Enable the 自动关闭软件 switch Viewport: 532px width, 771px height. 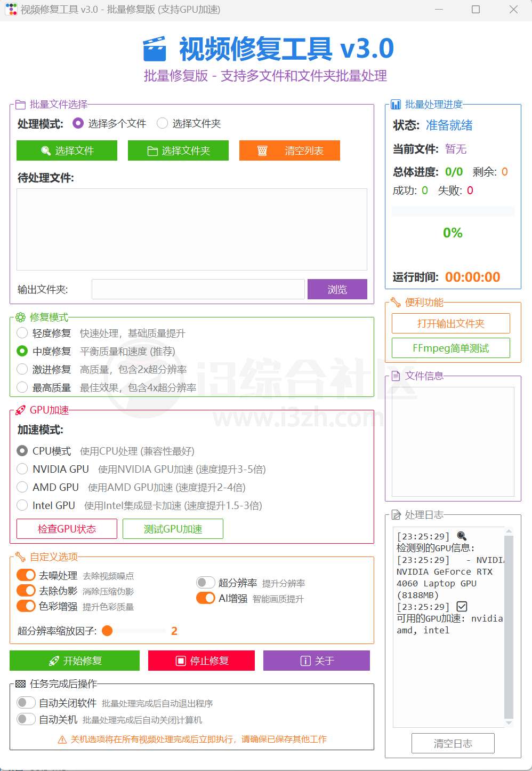click(26, 703)
